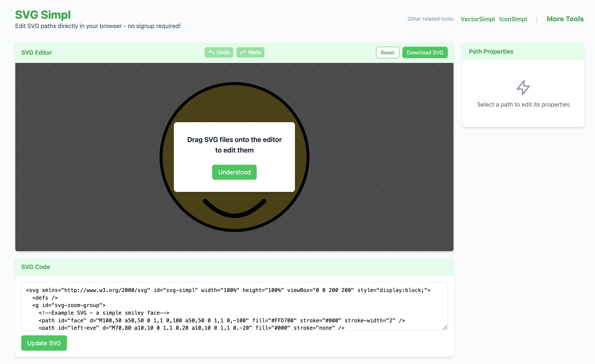Click inside the SVG code text area
595x364 pixels.
coord(234,306)
